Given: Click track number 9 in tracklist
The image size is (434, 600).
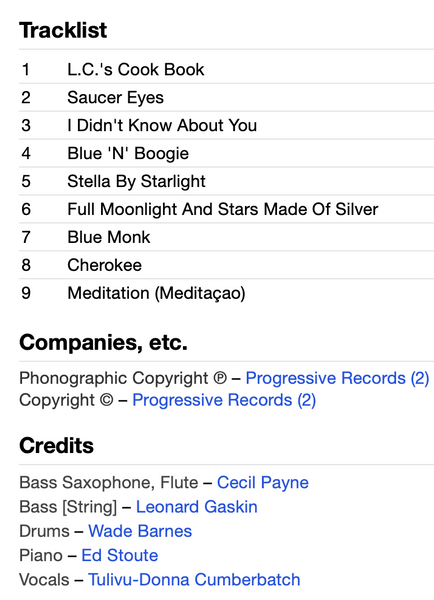Looking at the screenshot, I should (x=26, y=293).
